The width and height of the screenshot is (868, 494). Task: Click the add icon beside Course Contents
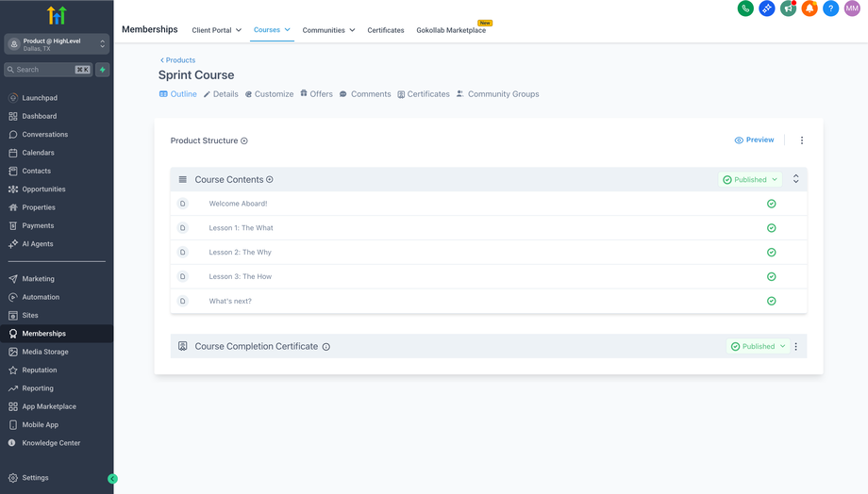coord(270,180)
